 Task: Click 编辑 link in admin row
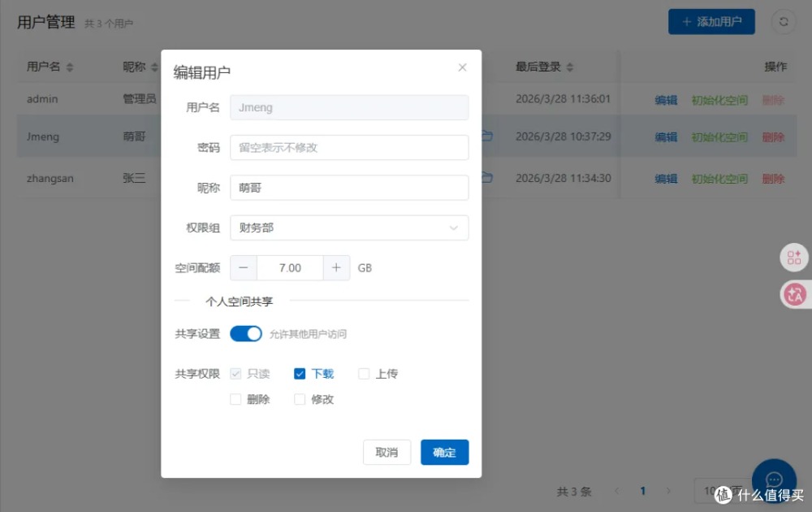point(666,100)
